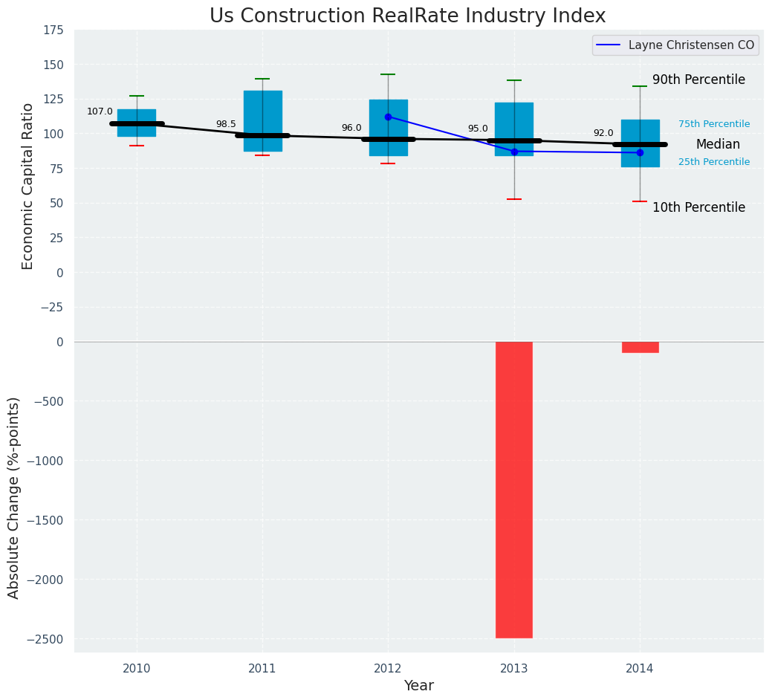Viewport: 772px width, 700px height.
Task: Click the x-axis tick label '2010'
Action: click(x=137, y=669)
